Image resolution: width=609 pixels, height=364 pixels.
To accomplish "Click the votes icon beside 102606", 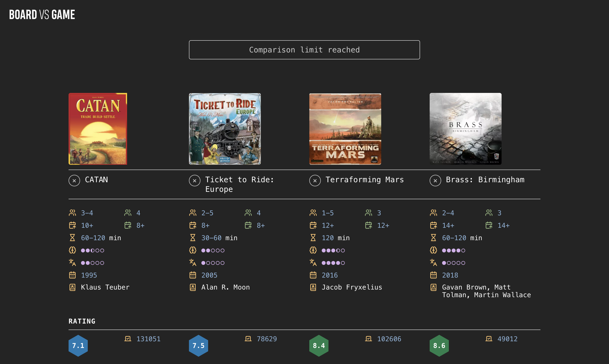I will point(368,339).
